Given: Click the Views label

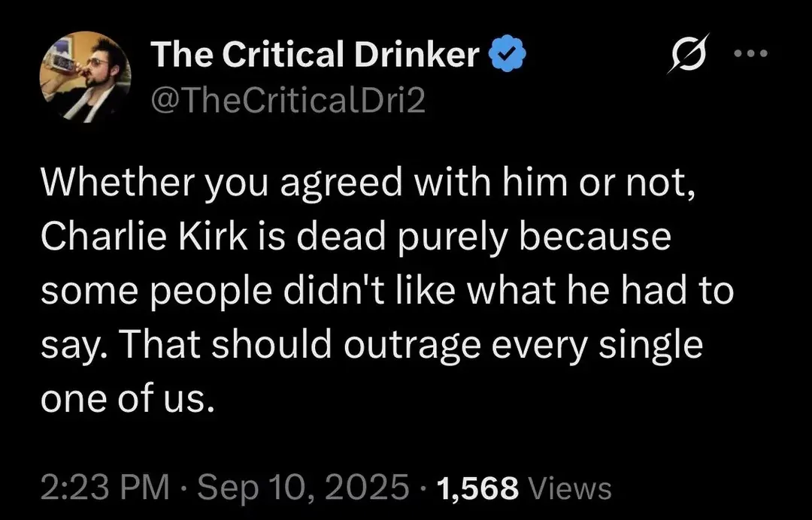Looking at the screenshot, I should [x=568, y=487].
